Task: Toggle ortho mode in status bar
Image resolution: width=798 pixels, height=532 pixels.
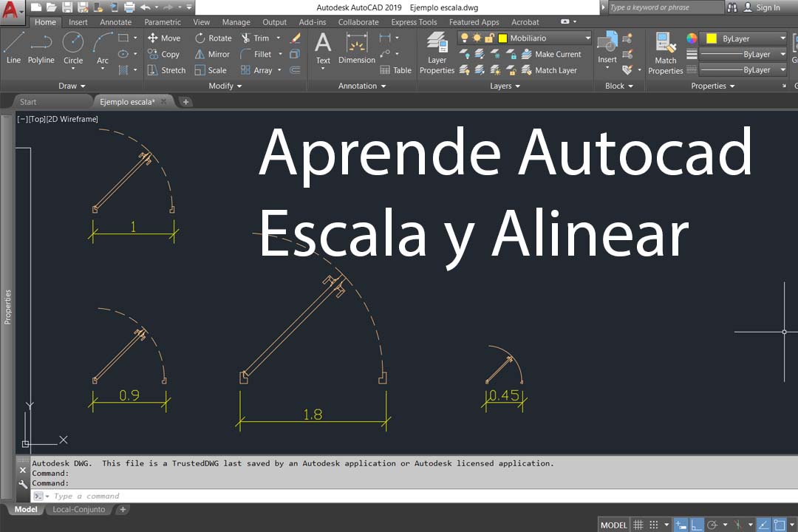Action: click(x=697, y=525)
